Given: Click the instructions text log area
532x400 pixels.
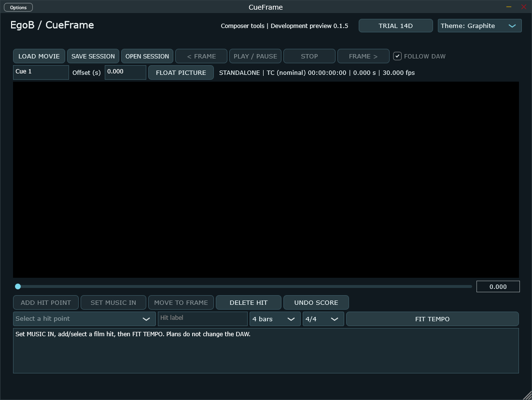Looking at the screenshot, I should point(266,351).
